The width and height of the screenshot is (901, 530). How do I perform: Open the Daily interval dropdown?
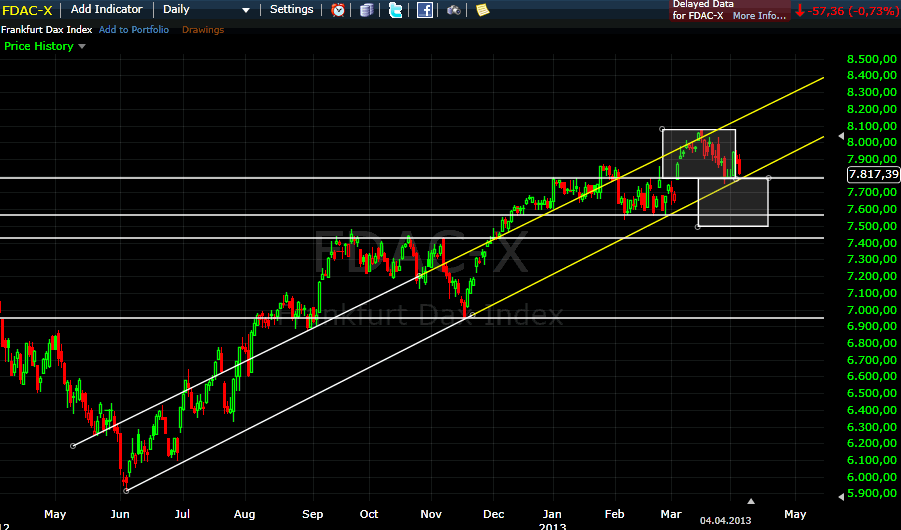coord(206,10)
